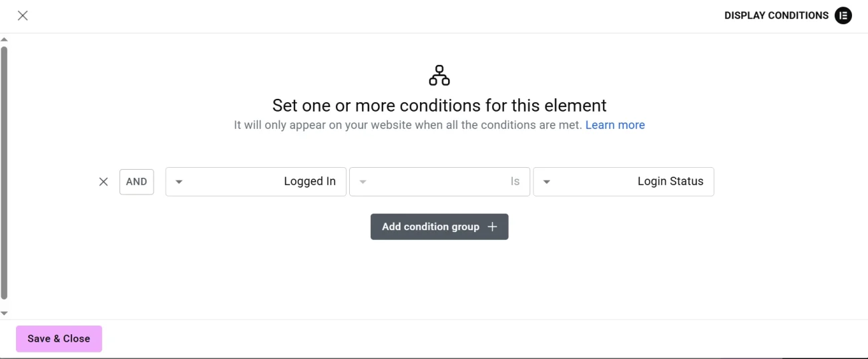Click the conditions hierarchy icon
This screenshot has height=359, width=868.
click(x=439, y=76)
